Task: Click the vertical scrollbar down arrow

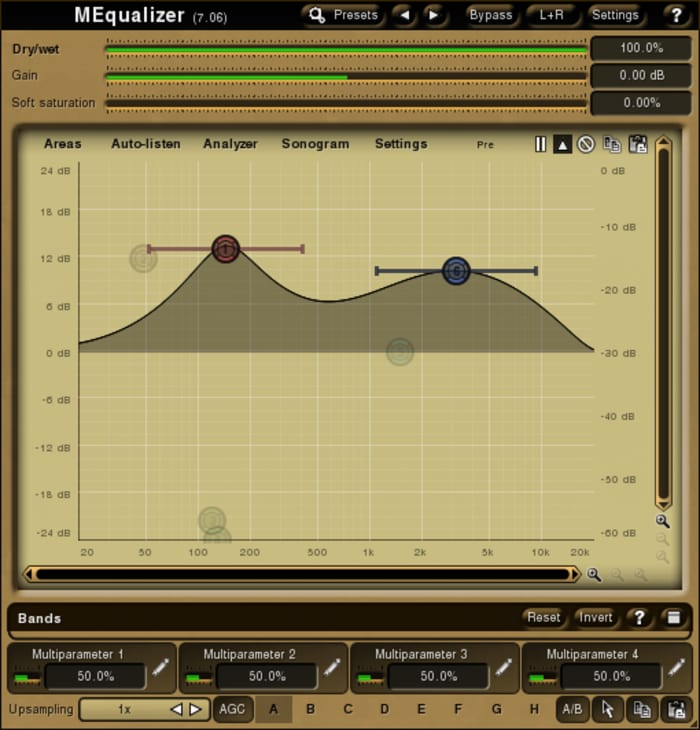Action: tap(663, 505)
